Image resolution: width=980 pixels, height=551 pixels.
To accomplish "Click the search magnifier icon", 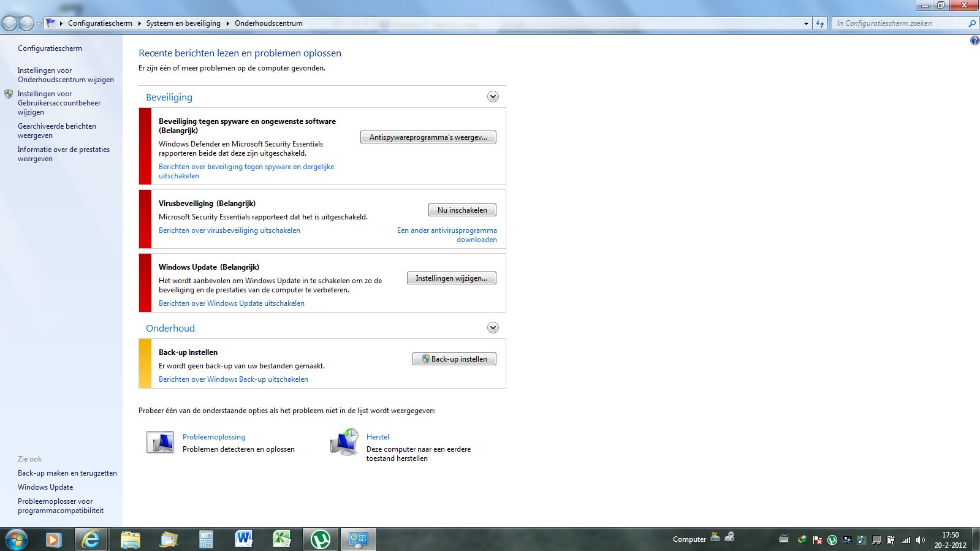I will click(972, 23).
